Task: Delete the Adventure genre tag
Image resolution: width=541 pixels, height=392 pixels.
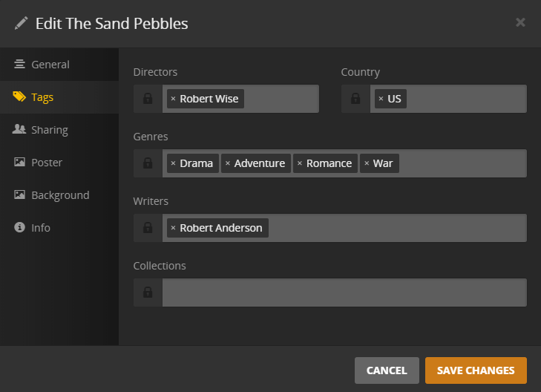Action: click(228, 163)
